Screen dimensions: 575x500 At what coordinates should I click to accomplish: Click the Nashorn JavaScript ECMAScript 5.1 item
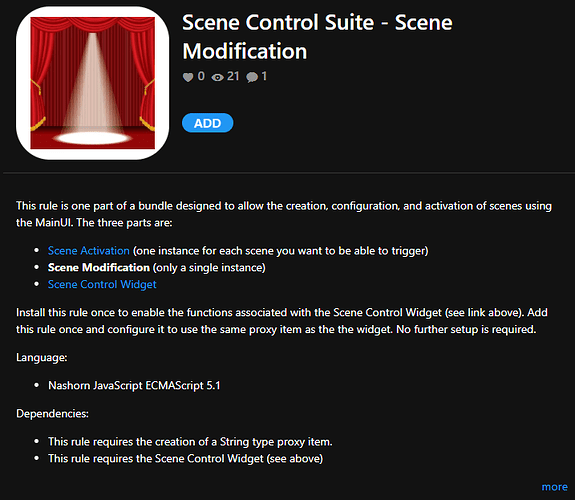coord(134,386)
